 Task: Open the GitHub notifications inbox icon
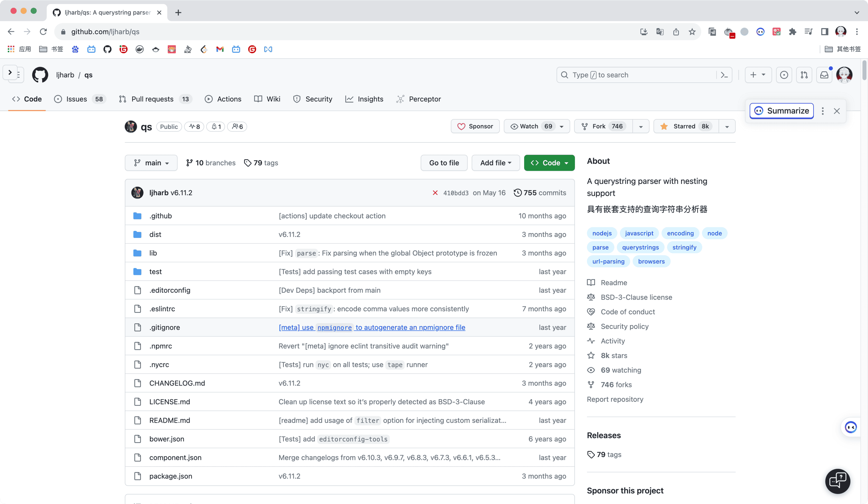coord(824,75)
